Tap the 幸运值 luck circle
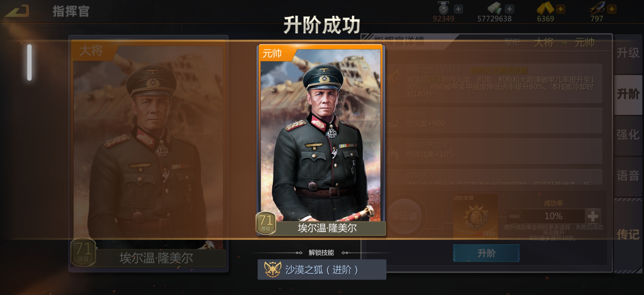This screenshot has height=295, width=644. coord(404,217)
